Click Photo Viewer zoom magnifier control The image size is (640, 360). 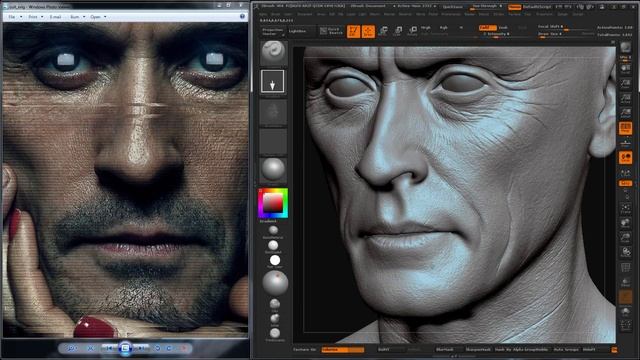point(72,348)
